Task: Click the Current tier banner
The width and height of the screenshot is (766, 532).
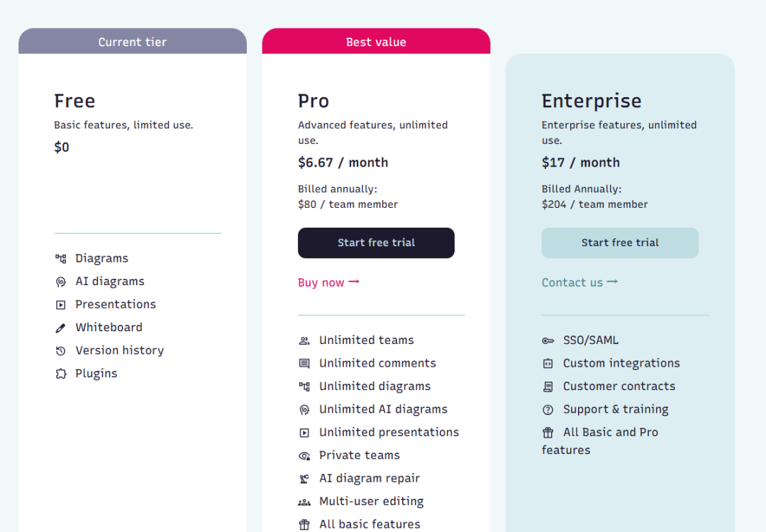Action: 133,42
